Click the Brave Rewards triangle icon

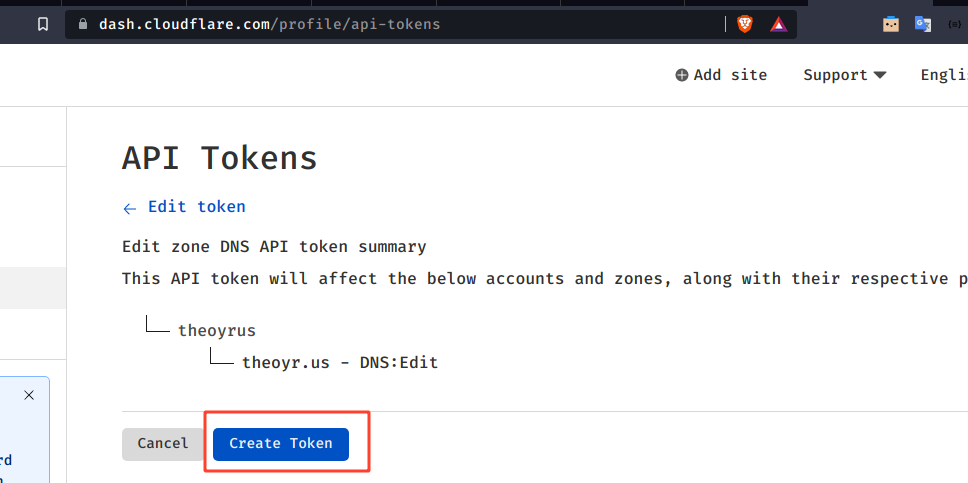(x=778, y=24)
